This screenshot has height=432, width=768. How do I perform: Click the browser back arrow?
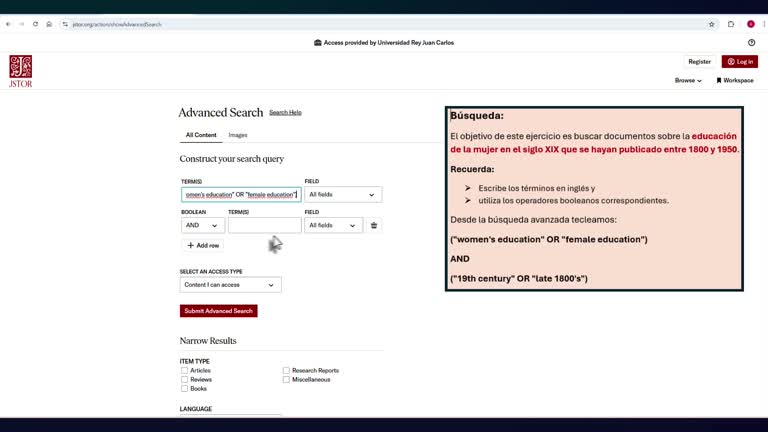(8, 24)
